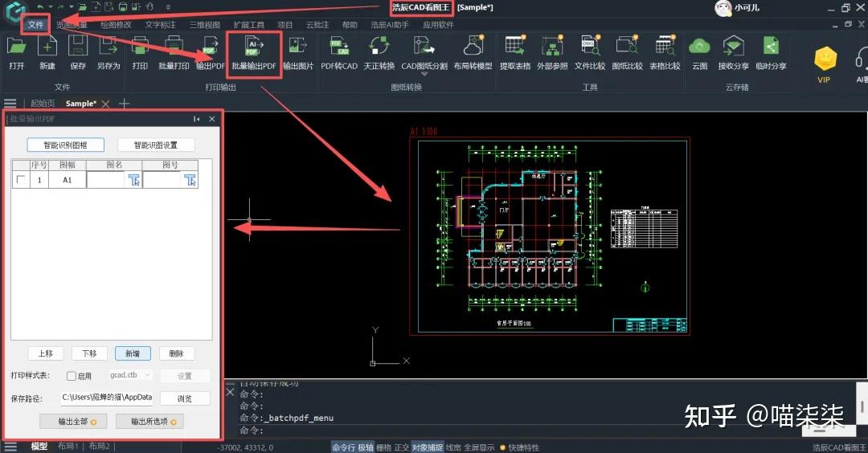Click 新增 to add a frame
Viewport: 868px width, 453px height.
133,353
